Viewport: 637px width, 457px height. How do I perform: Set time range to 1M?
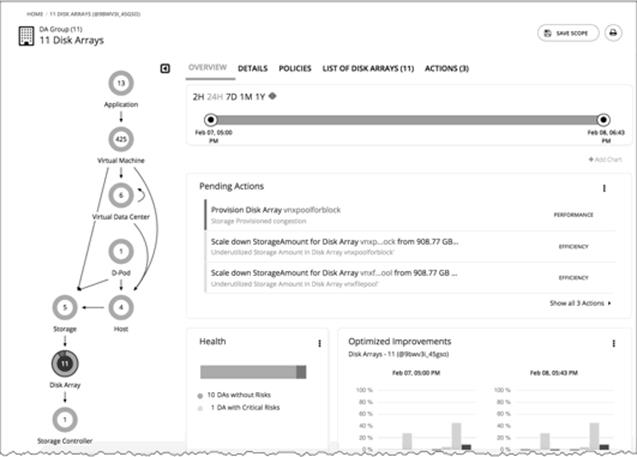246,97
